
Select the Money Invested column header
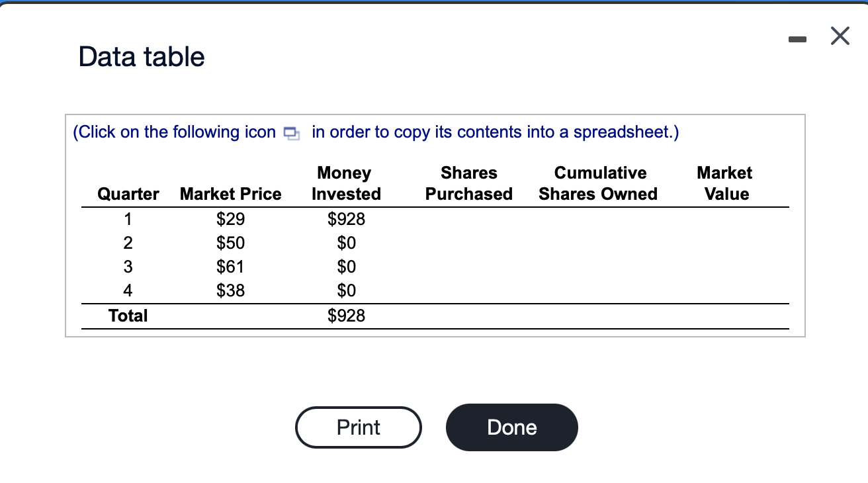pos(346,183)
